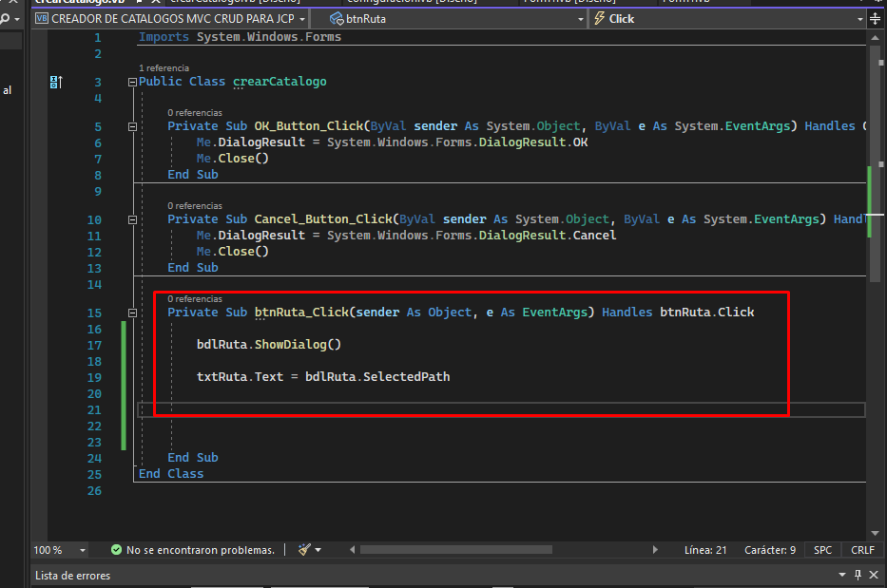Image resolution: width=887 pixels, height=588 pixels.
Task: Pin the Lista de errores panel
Action: 858,576
